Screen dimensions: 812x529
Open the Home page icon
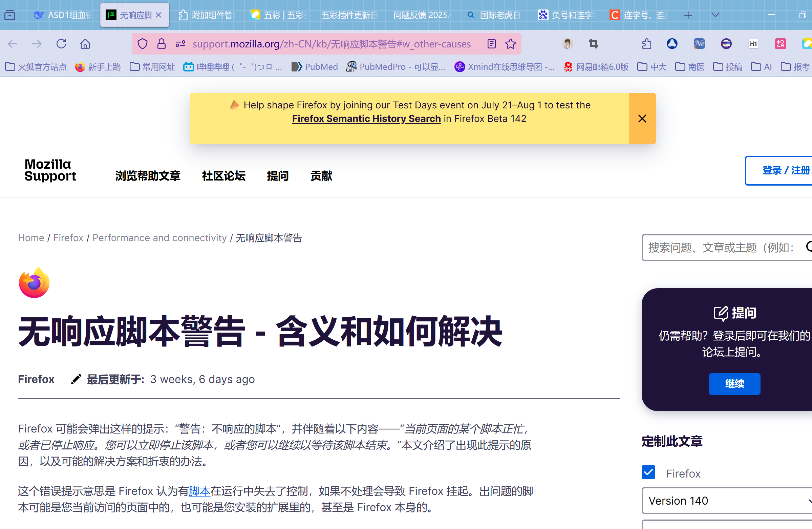[x=85, y=44]
